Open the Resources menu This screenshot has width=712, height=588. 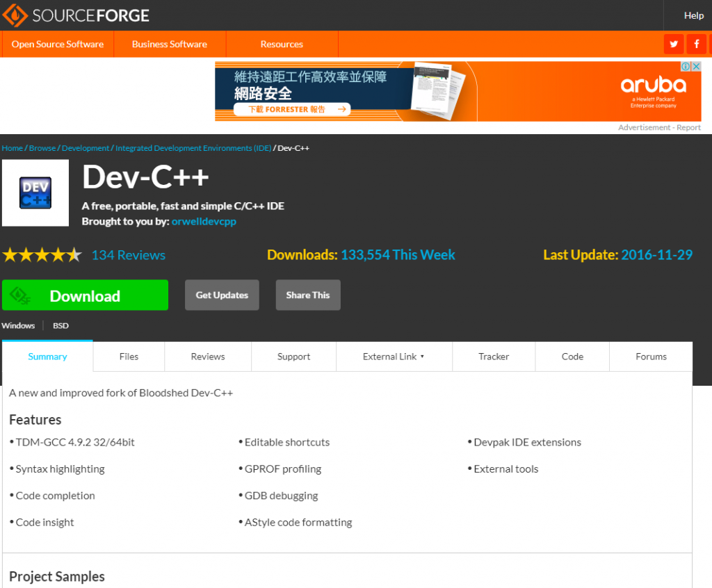282,44
